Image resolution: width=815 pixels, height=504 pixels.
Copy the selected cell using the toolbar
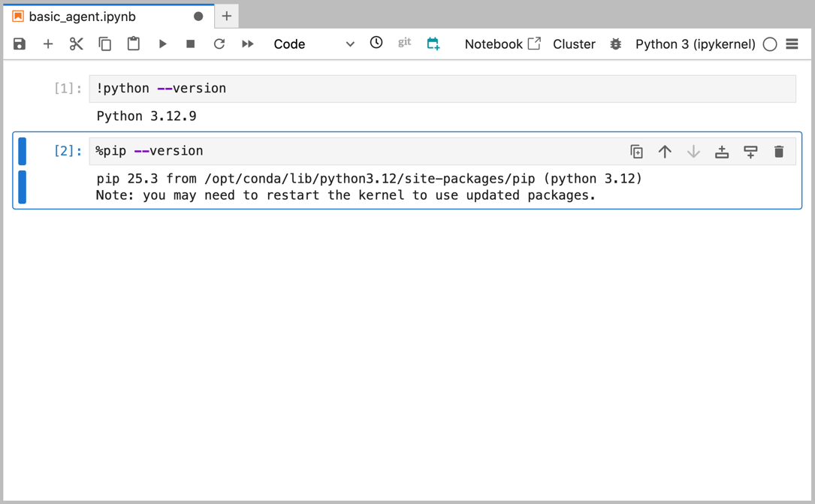105,44
